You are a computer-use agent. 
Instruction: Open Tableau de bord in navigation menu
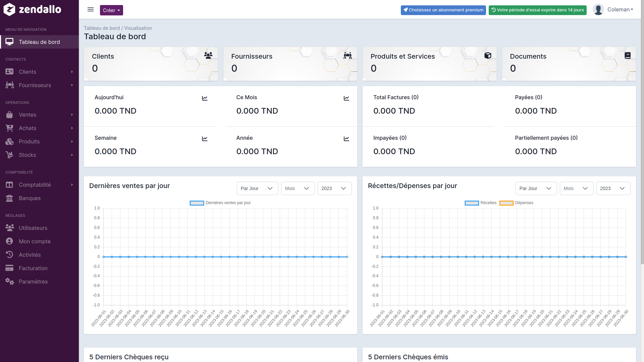tap(39, 42)
